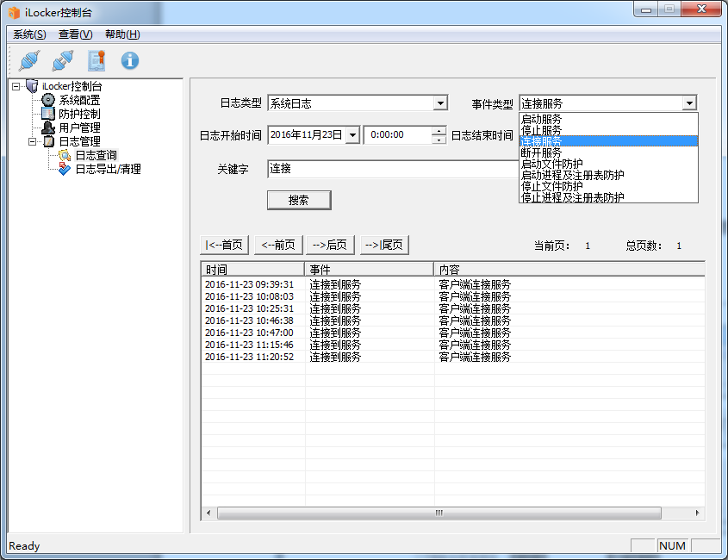Click the icon beside 日志导出/清理
728x560 pixels.
click(x=65, y=169)
